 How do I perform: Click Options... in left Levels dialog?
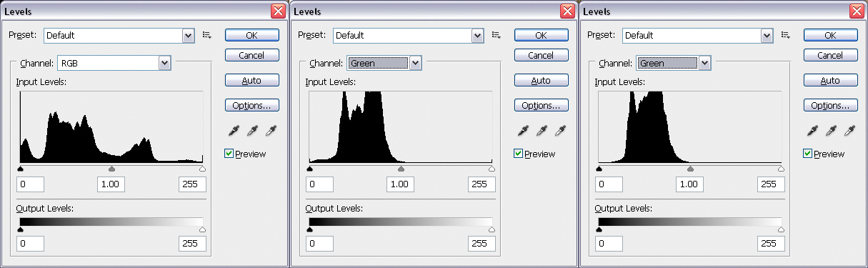click(251, 105)
